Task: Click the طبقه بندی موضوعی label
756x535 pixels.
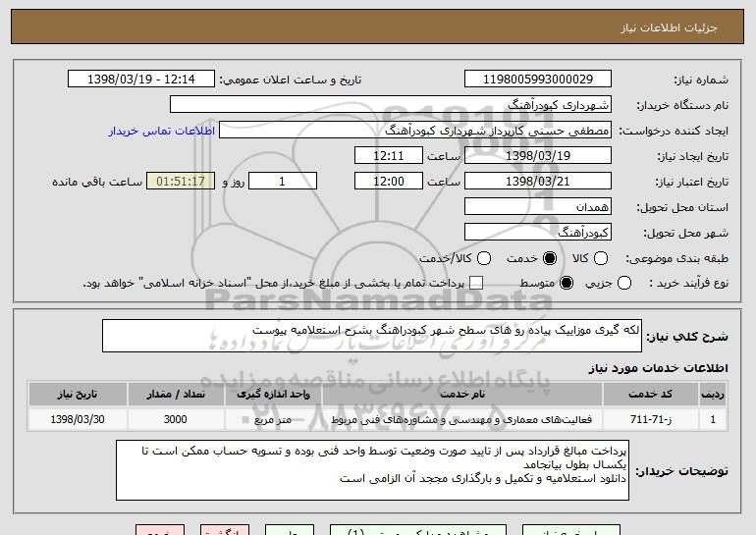Action: 676,259
